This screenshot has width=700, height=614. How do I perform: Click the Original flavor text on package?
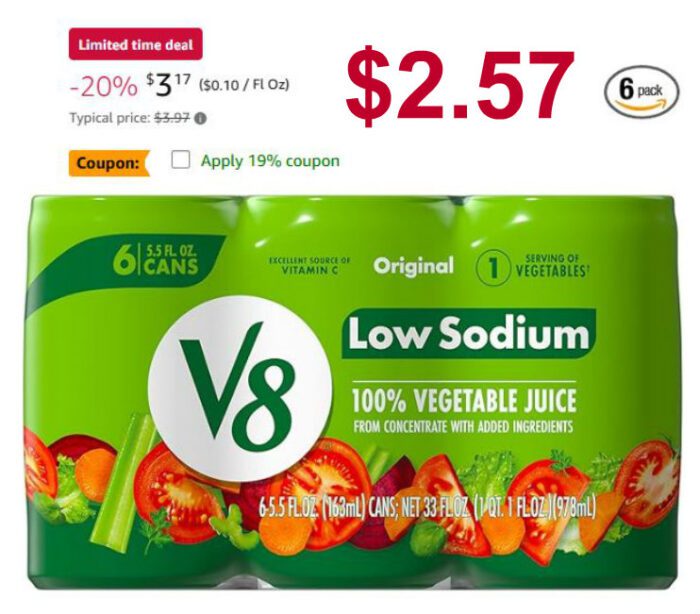(x=413, y=266)
